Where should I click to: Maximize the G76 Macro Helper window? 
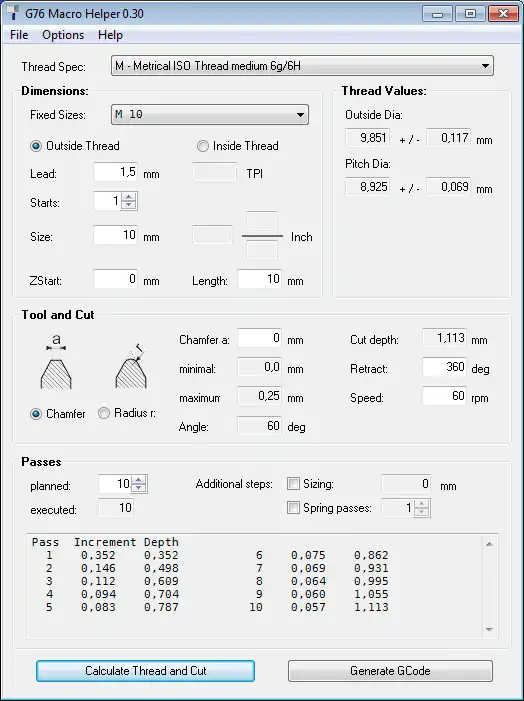[470, 13]
